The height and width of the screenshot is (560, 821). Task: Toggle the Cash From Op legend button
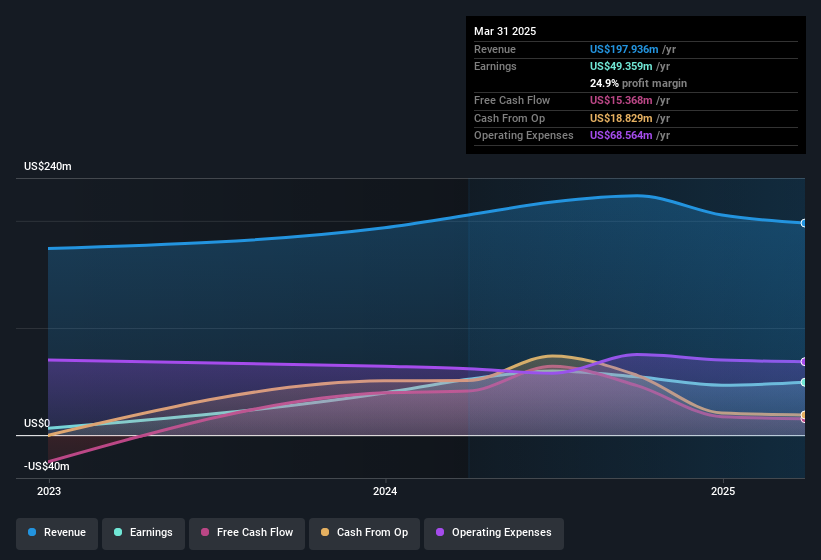[x=364, y=533]
